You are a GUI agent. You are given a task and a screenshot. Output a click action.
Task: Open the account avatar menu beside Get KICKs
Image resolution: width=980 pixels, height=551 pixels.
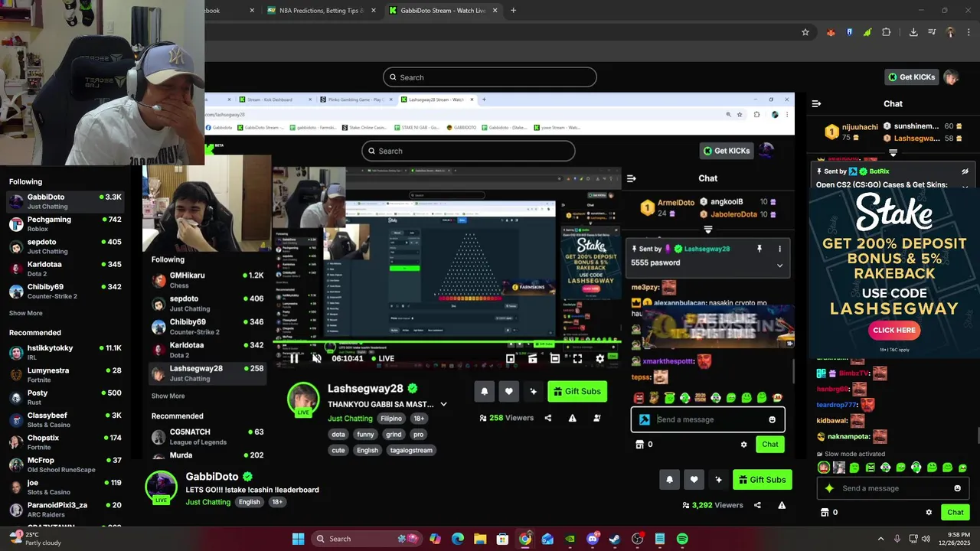point(951,77)
